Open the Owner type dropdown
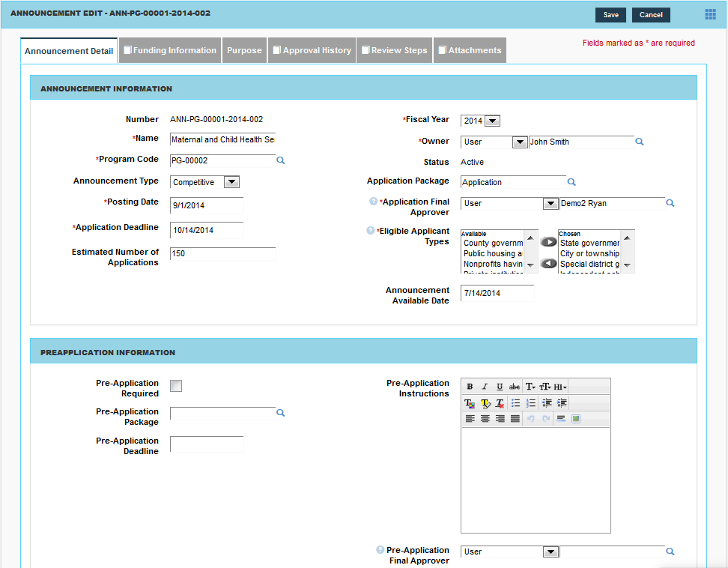The width and height of the screenshot is (728, 568). [519, 142]
